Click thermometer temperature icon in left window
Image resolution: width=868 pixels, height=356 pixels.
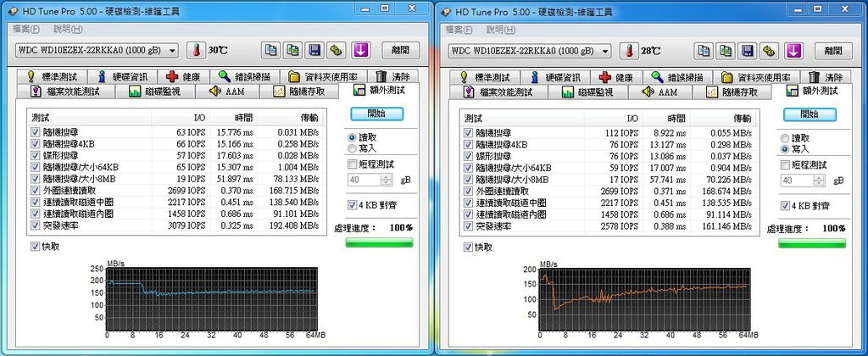[196, 50]
